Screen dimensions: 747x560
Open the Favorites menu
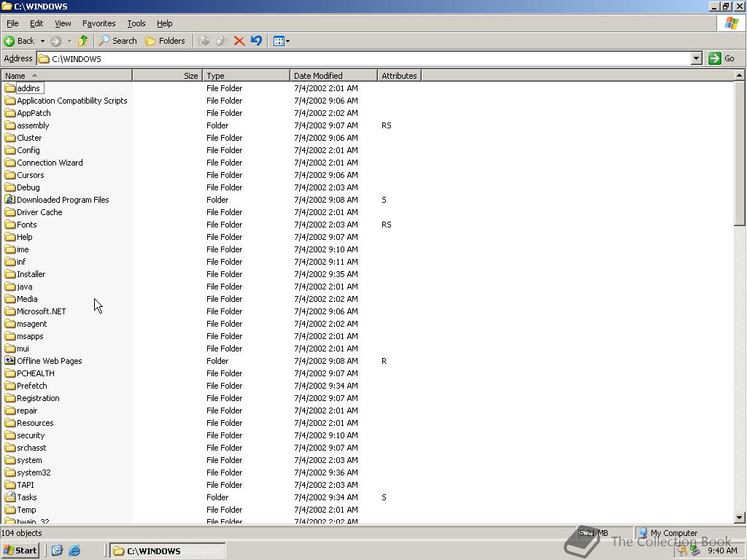coord(98,23)
